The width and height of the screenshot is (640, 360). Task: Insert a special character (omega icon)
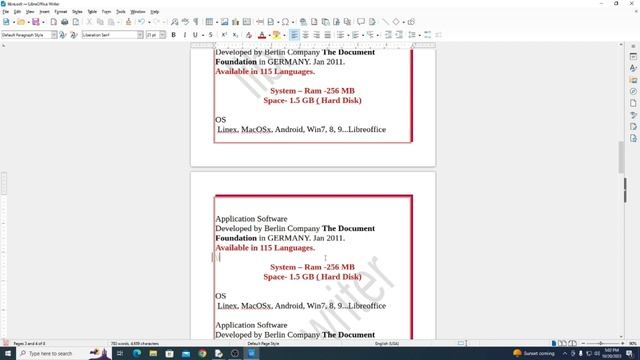point(285,22)
